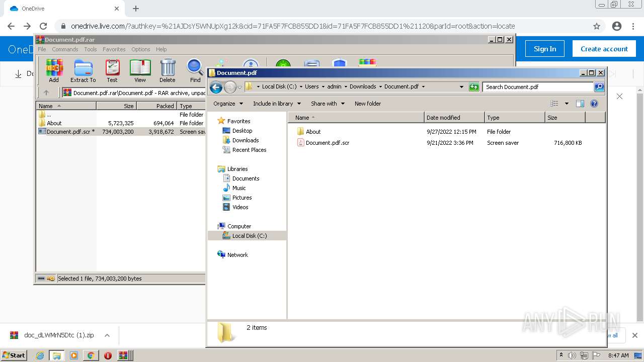Open the Share with dropdown
The width and height of the screenshot is (644, 362).
pos(328,104)
